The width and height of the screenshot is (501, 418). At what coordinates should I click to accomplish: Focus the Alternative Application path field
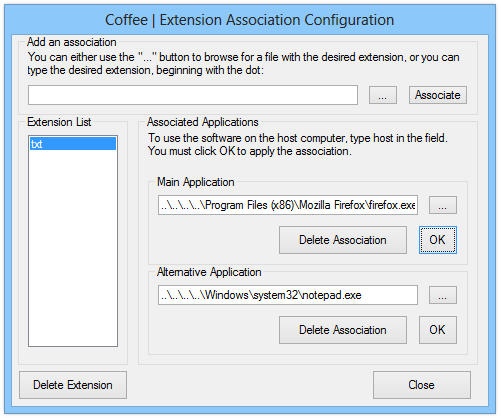coord(288,295)
